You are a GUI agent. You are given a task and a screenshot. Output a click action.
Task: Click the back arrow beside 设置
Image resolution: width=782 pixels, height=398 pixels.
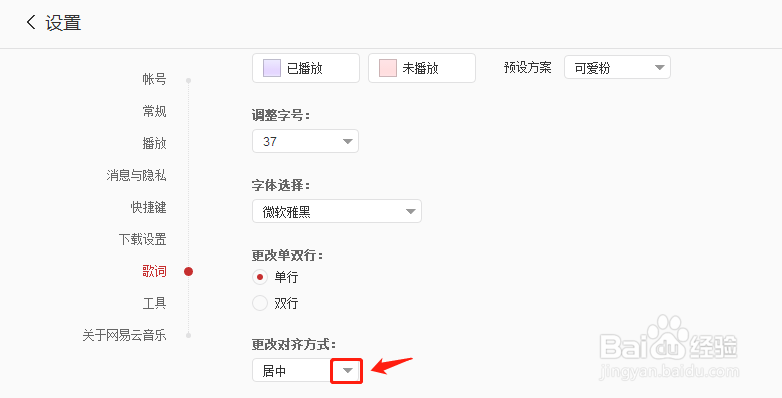[x=31, y=22]
